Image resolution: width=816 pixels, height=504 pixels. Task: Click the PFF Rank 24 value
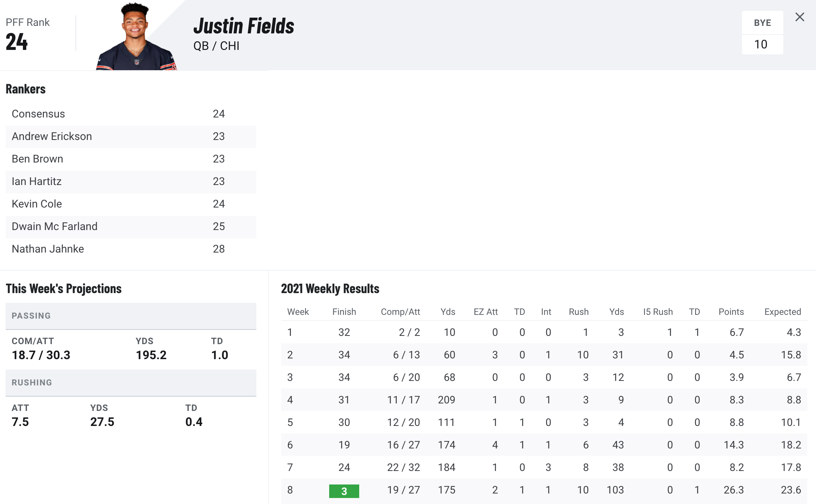point(17,42)
